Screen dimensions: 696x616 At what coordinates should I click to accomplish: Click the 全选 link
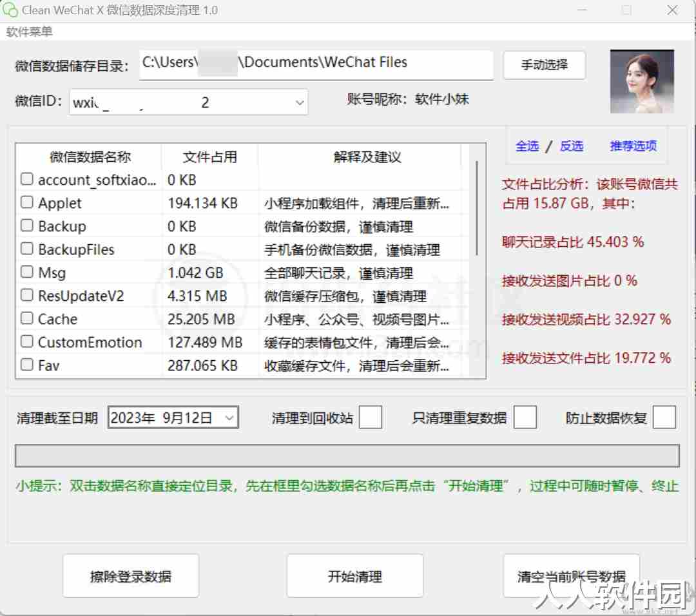point(527,146)
